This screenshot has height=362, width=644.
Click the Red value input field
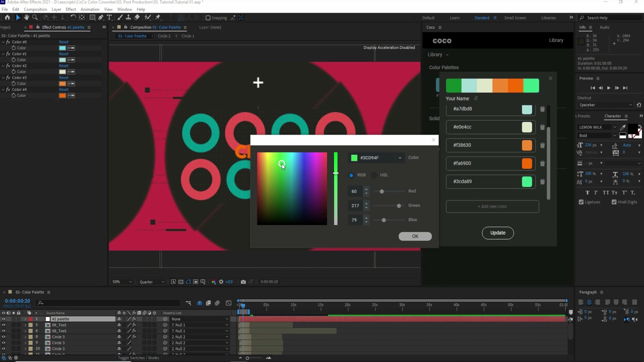point(355,191)
